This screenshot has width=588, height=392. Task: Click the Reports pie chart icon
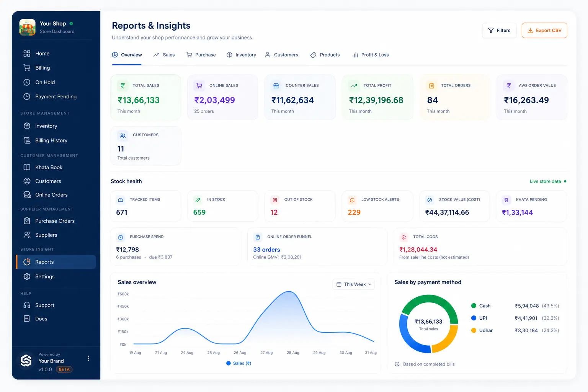[27, 262]
